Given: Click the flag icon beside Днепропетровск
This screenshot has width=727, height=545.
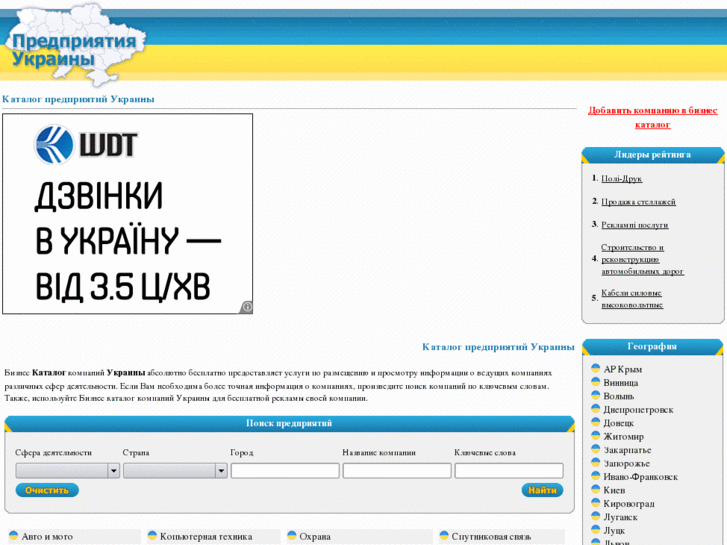Looking at the screenshot, I should tap(596, 409).
